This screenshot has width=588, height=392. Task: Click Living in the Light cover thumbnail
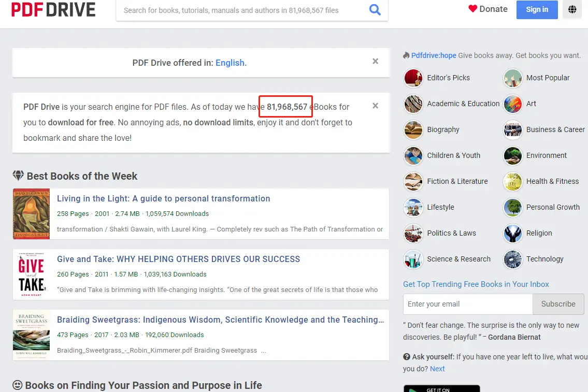pyautogui.click(x=32, y=214)
